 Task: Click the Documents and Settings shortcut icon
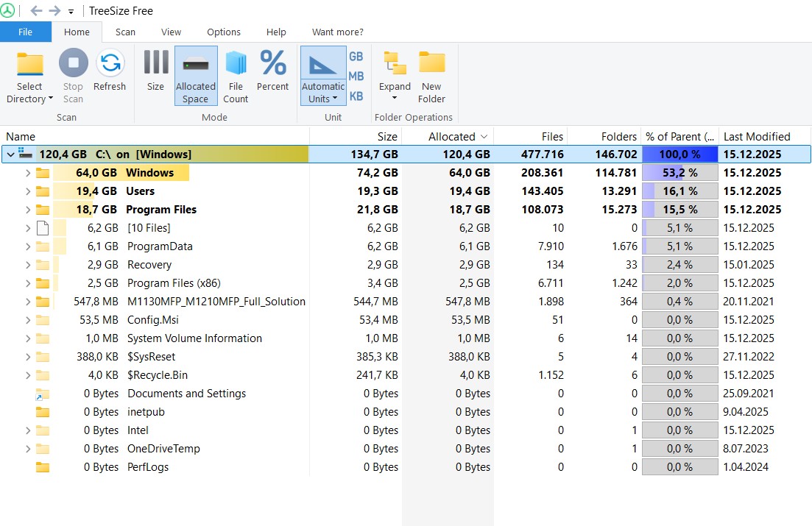(42, 394)
